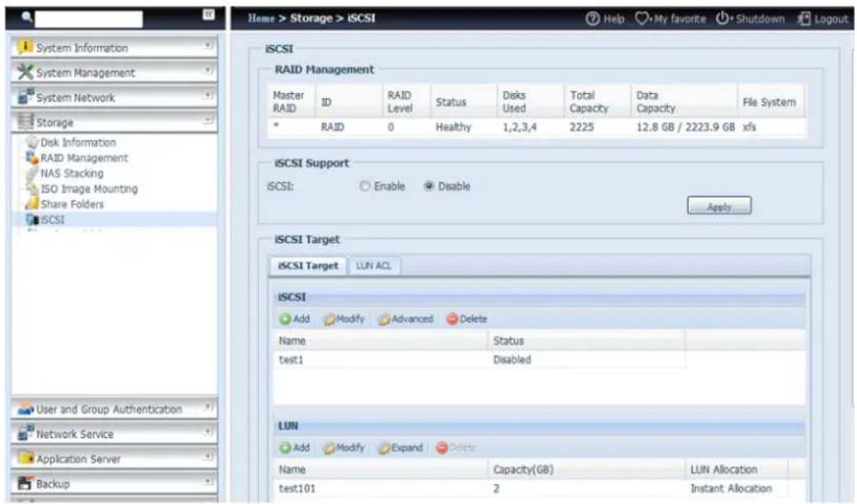Click the Capacity(GB) column header

[x=523, y=470]
